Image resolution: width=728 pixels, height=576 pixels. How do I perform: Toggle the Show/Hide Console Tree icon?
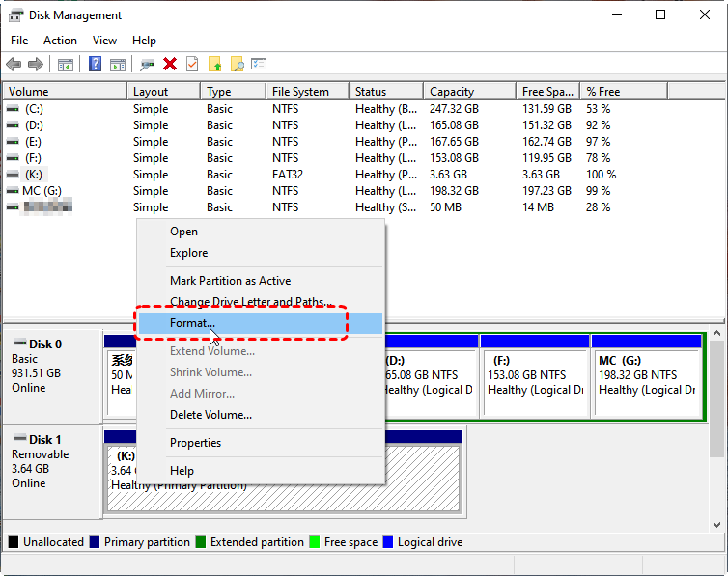coord(66,65)
